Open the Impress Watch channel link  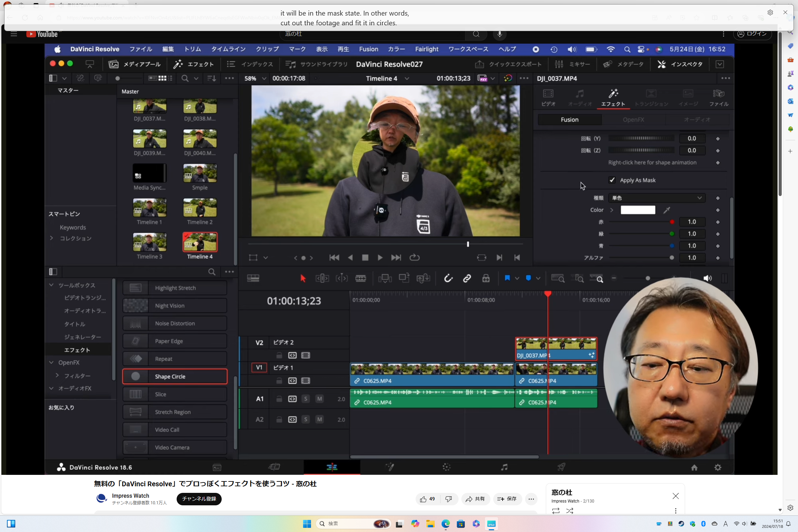(131, 496)
